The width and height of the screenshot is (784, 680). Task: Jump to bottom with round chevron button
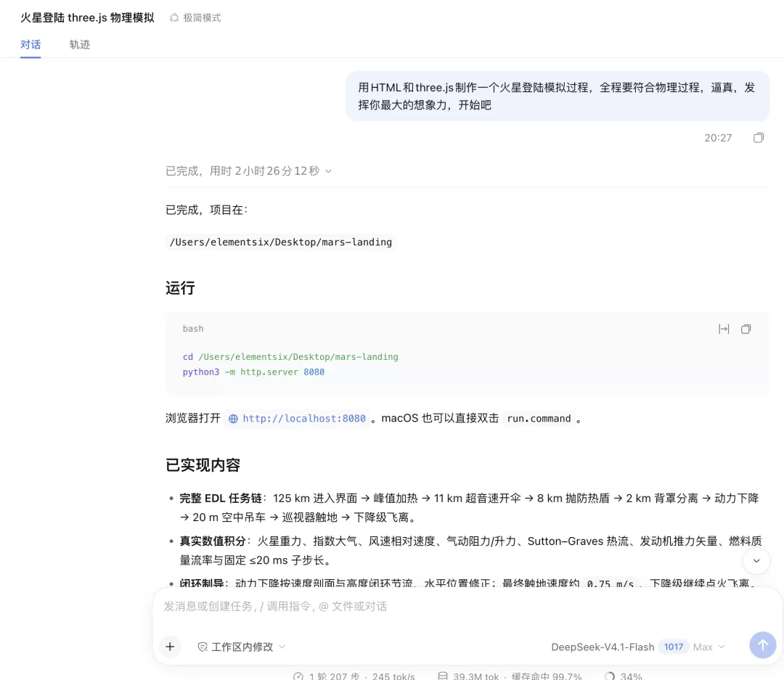click(x=756, y=561)
